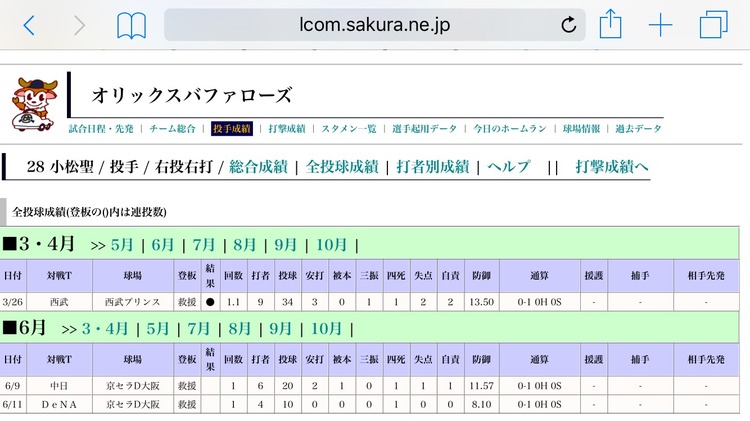Click the 西武プリンス stadium cell
Screen dimensions: 750x422
click(x=132, y=302)
